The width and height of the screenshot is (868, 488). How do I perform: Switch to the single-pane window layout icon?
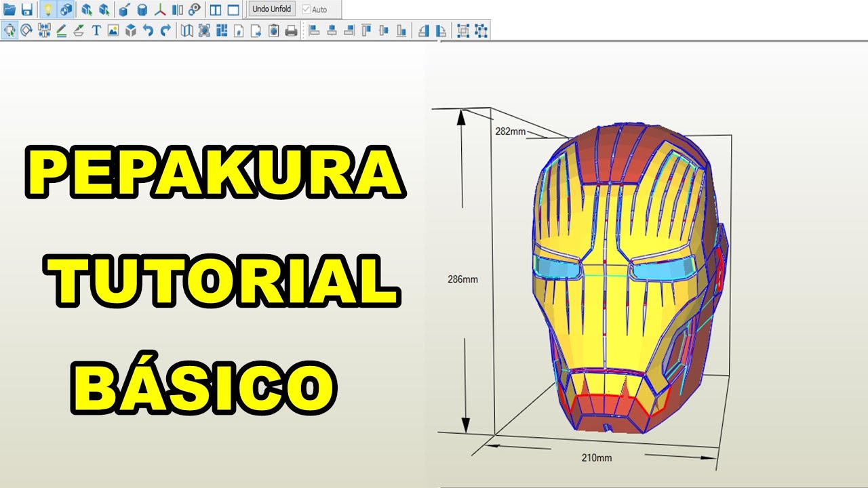(233, 9)
